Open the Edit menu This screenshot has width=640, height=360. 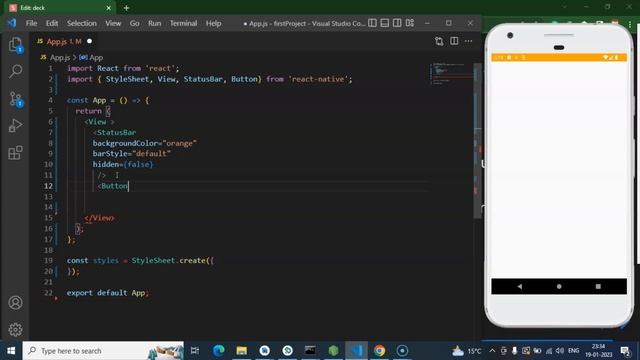coord(52,23)
